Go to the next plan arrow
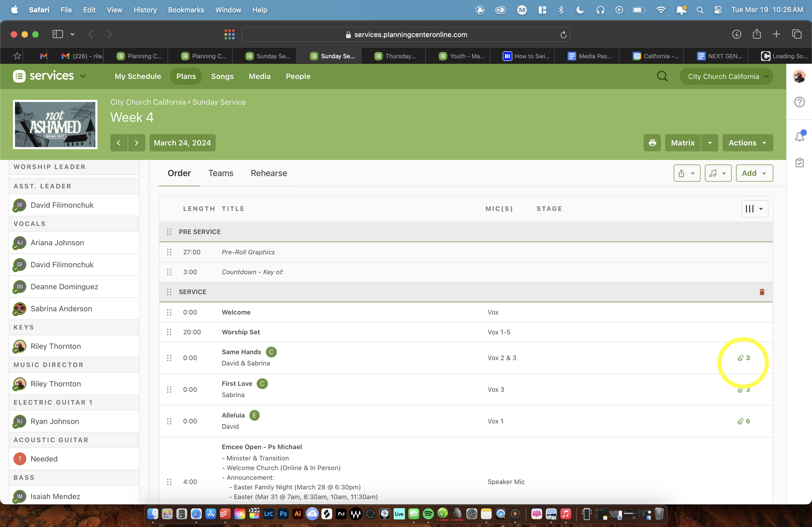Screen dimensions: 812x527 tap(136, 143)
